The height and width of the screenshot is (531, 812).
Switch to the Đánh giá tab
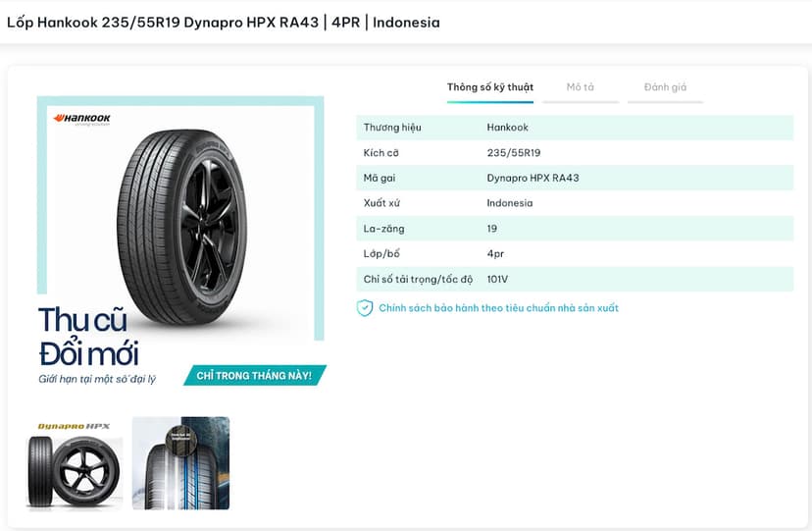665,87
